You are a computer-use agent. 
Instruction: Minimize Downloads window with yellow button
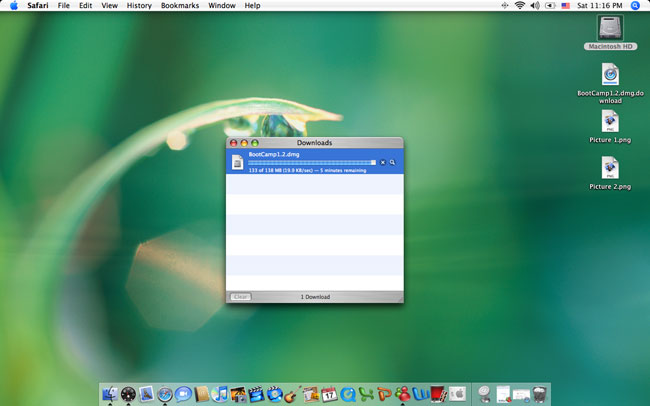pyautogui.click(x=244, y=143)
